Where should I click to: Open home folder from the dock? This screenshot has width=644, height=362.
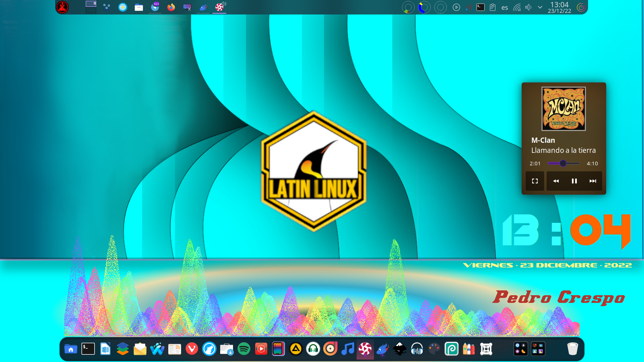(x=71, y=349)
